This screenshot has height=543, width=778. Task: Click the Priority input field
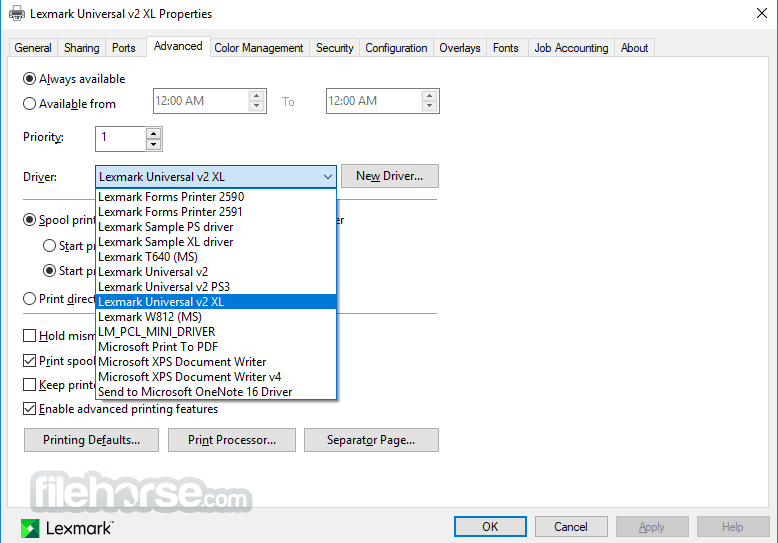click(121, 138)
